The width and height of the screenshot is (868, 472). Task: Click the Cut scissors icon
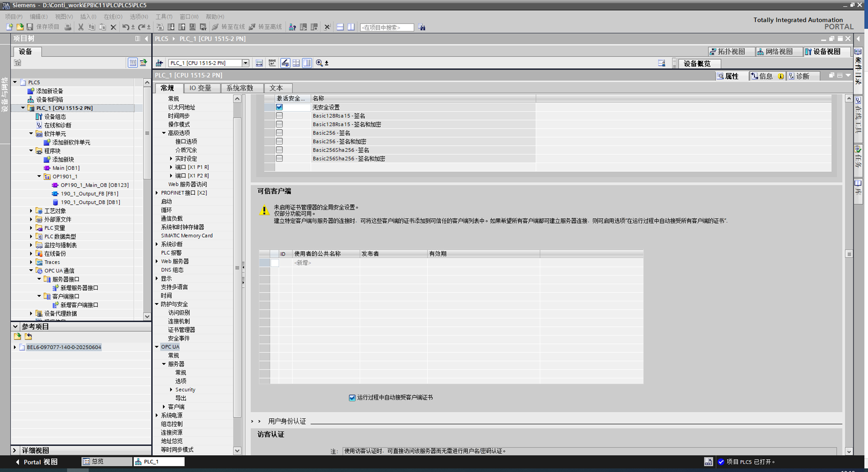[81, 27]
